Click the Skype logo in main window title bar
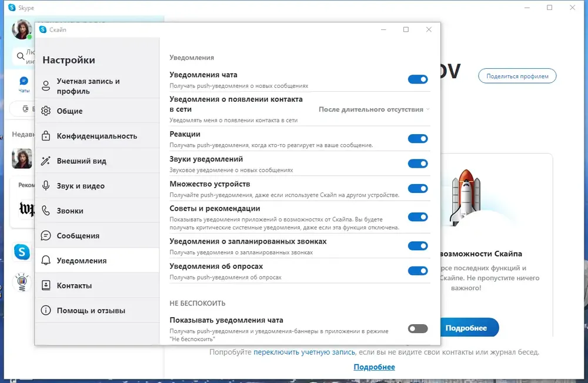 coord(12,8)
